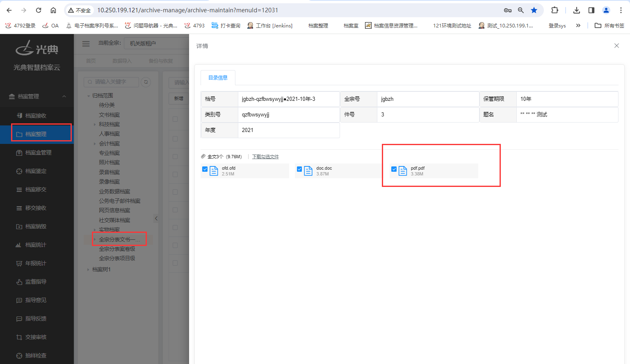
Task: Click the hamburger menu collapse icon
Action: [x=86, y=43]
